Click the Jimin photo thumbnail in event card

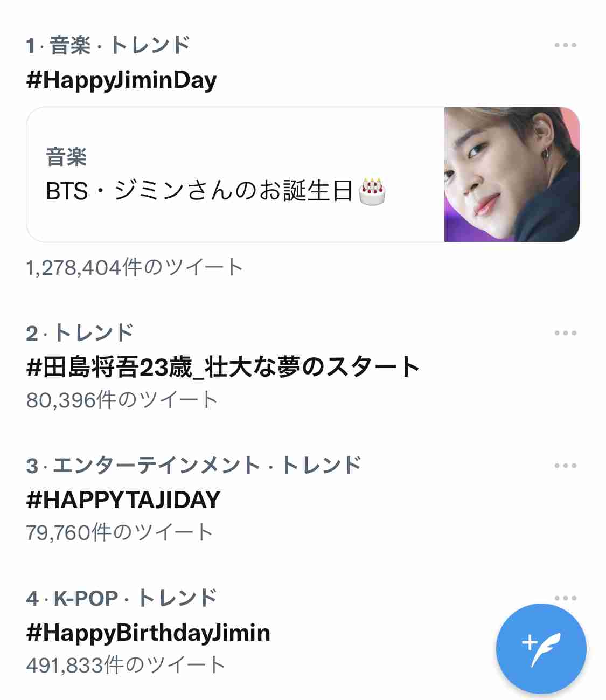pos(512,175)
